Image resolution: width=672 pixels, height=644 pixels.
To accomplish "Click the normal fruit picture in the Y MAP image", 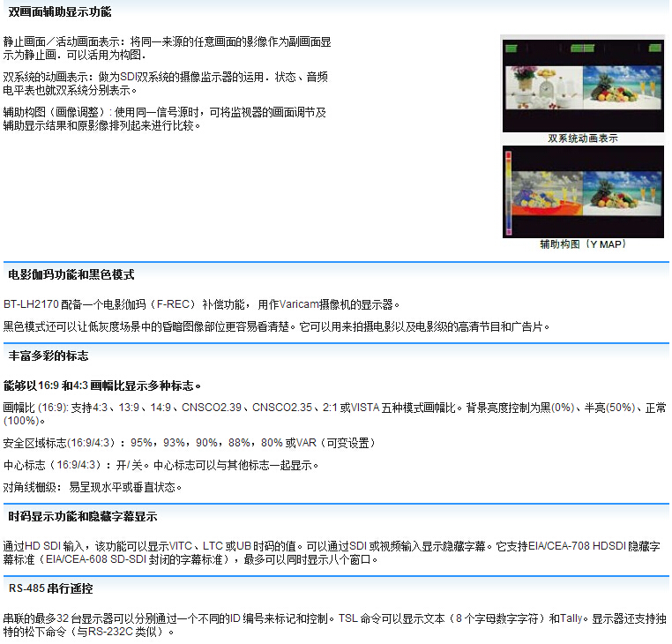I will pyautogui.click(x=620, y=192).
